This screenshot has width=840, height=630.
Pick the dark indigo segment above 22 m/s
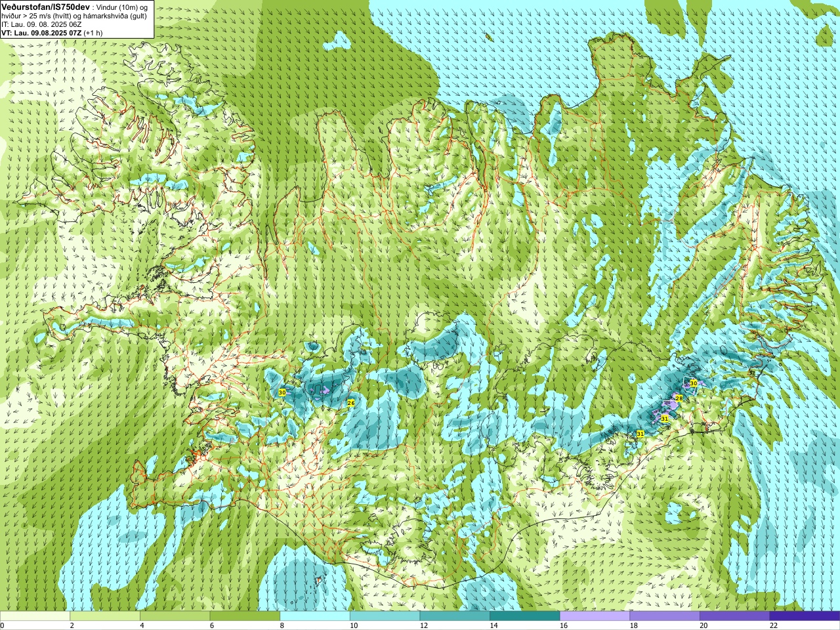pyautogui.click(x=805, y=616)
